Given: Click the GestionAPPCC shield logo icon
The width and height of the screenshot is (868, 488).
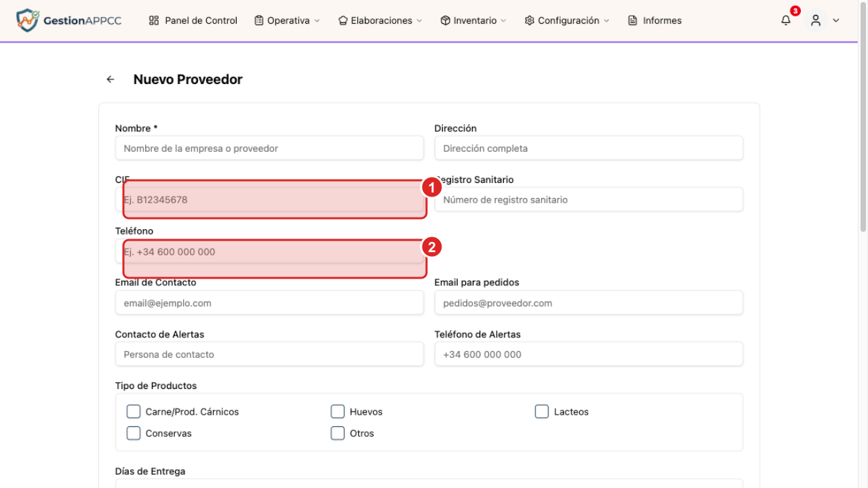Looking at the screenshot, I should [x=27, y=20].
